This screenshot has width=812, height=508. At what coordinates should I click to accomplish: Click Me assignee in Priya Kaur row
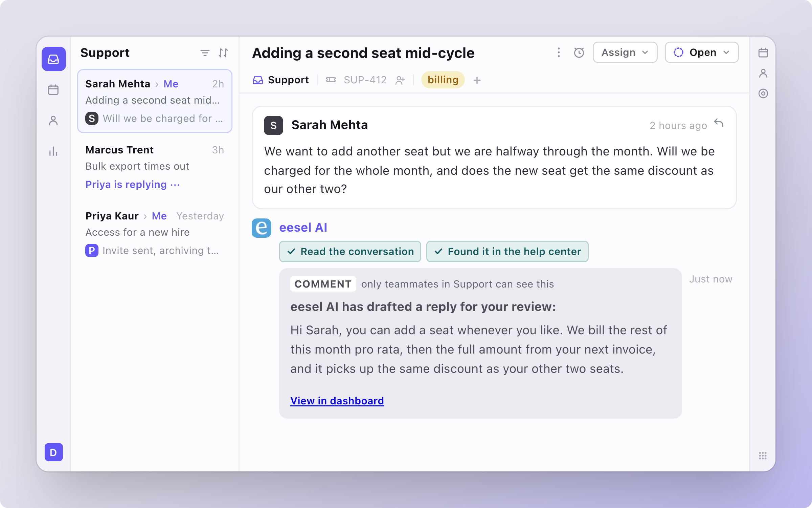pyautogui.click(x=159, y=216)
